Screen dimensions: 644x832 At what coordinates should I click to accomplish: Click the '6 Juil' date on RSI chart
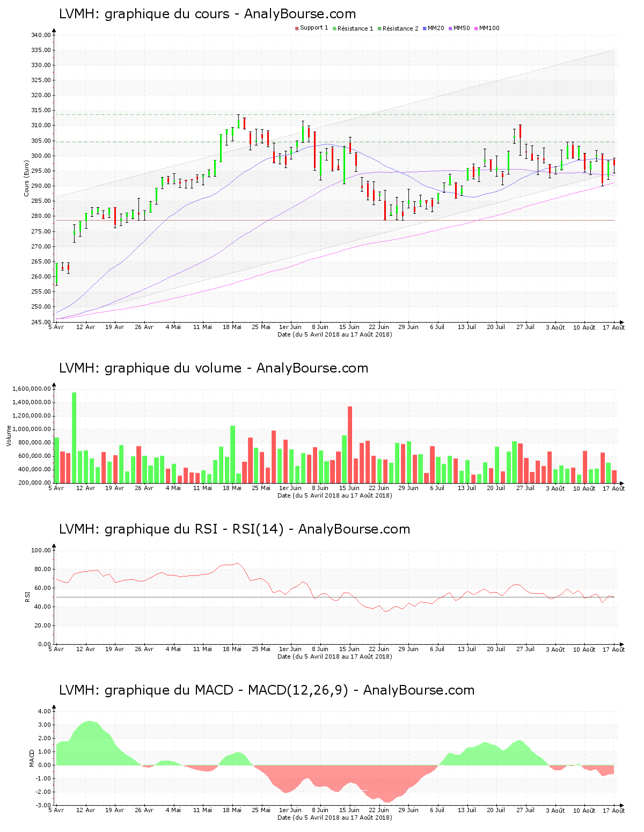click(437, 649)
